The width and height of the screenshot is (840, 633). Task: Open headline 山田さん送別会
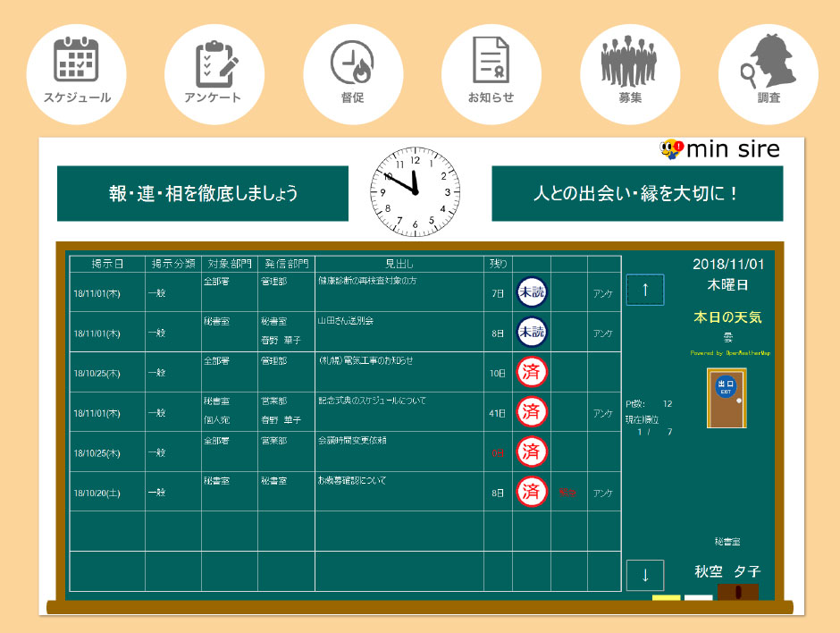point(346,320)
